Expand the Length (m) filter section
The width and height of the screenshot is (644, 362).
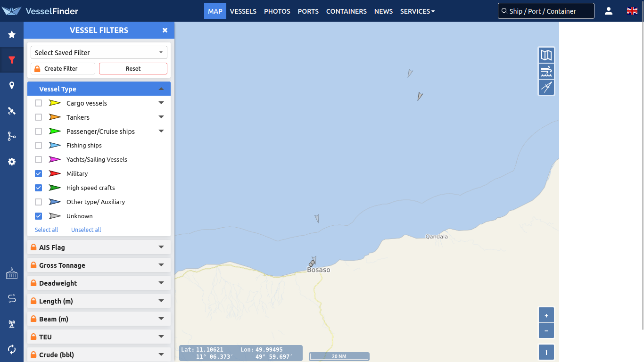[x=99, y=301]
